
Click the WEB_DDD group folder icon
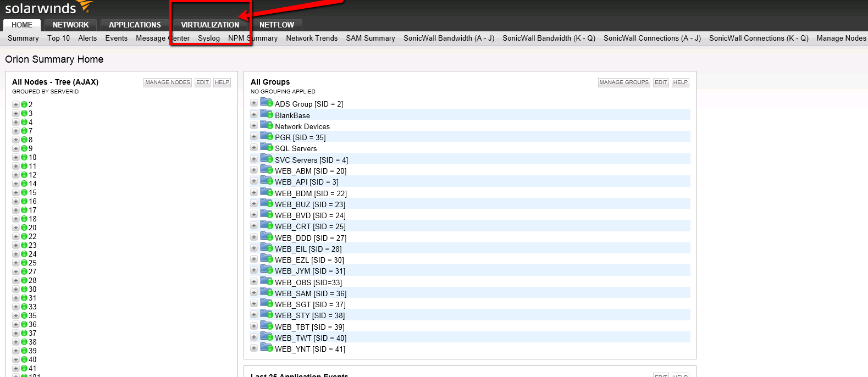click(267, 236)
